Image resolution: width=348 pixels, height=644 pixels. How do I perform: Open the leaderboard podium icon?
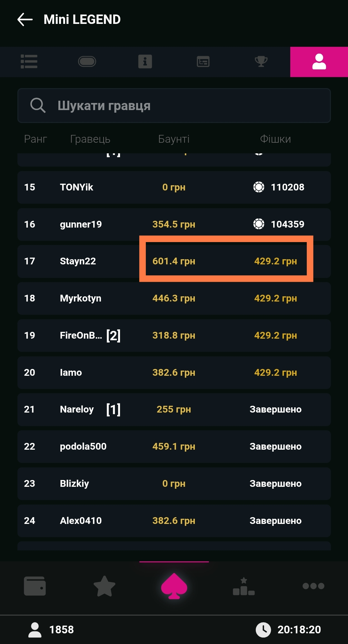[244, 586]
